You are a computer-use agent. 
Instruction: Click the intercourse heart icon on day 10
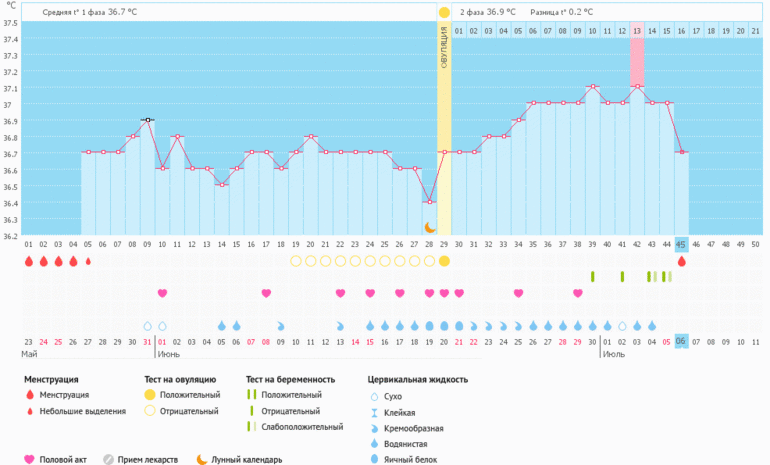pos(162,293)
